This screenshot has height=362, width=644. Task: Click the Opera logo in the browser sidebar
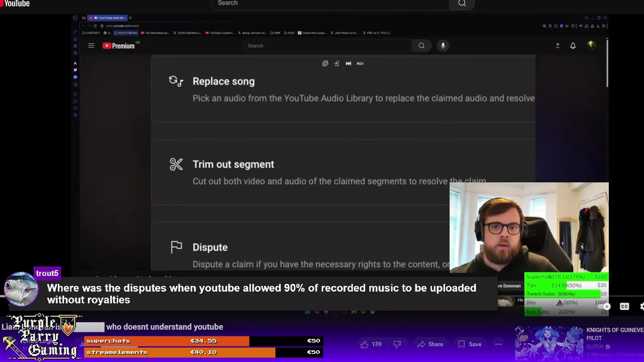(x=75, y=18)
